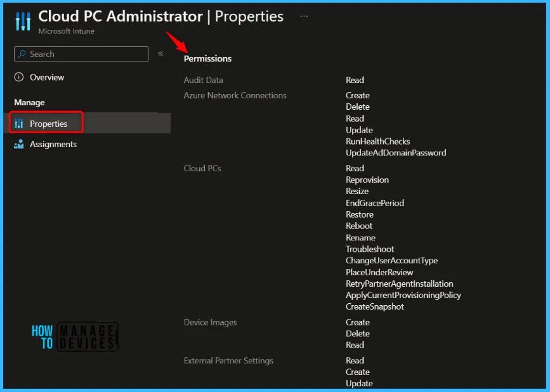550x392 pixels.
Task: Click the Reprovision permission
Action: click(367, 180)
